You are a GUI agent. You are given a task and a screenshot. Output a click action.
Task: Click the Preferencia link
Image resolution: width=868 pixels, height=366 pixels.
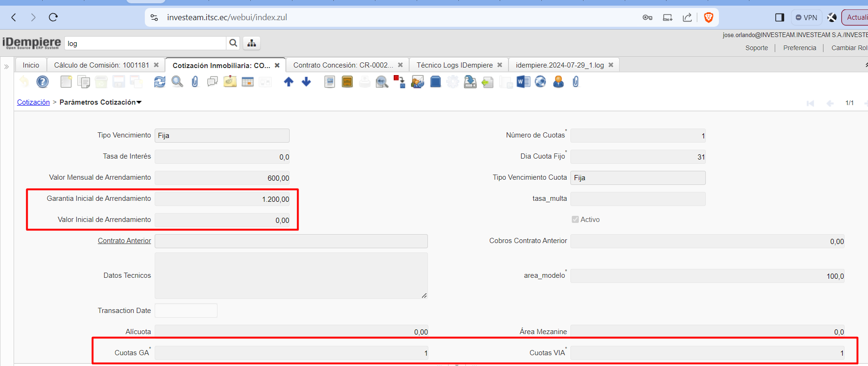800,48
